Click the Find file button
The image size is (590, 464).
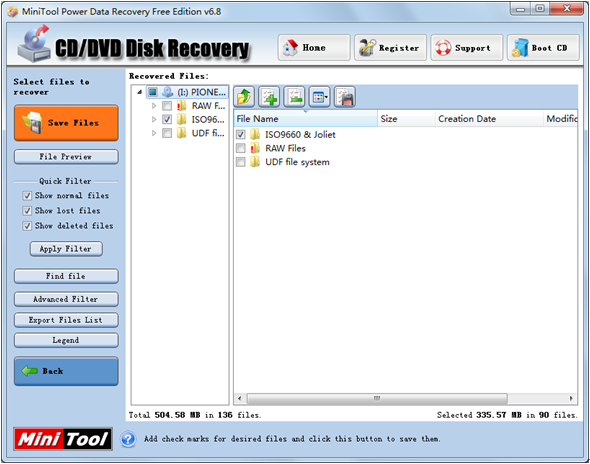coord(66,276)
